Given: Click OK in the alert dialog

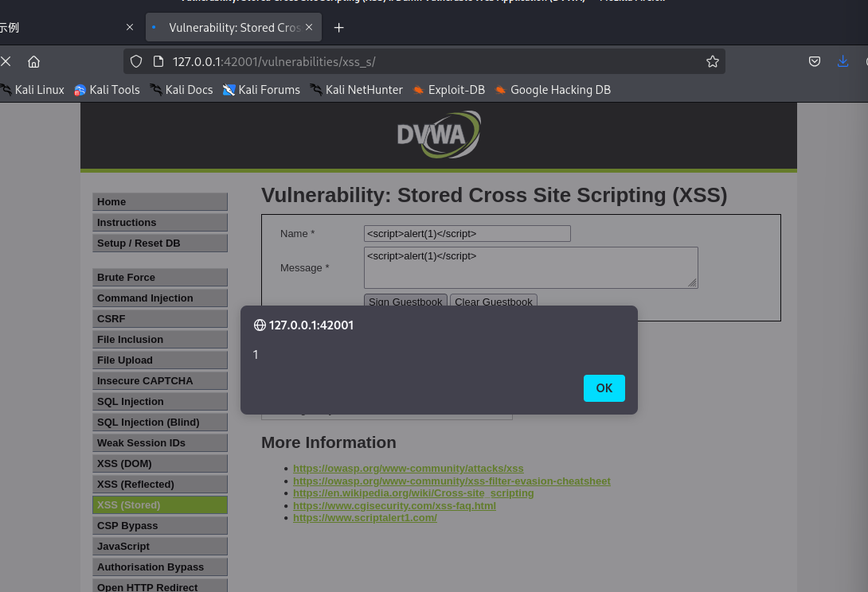Looking at the screenshot, I should point(604,388).
